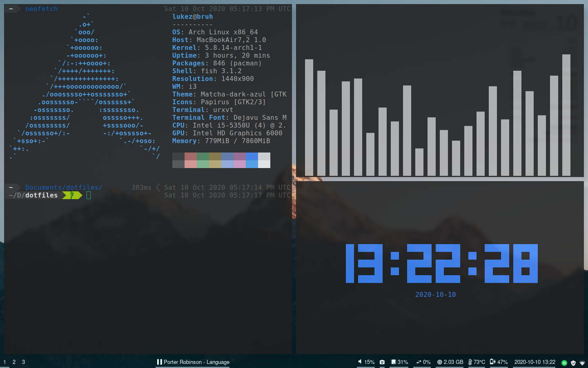Image resolution: width=588 pixels, height=368 pixels.
Task: Click the CPU chip icon beside 2.03 GB
Action: pyautogui.click(x=440, y=362)
